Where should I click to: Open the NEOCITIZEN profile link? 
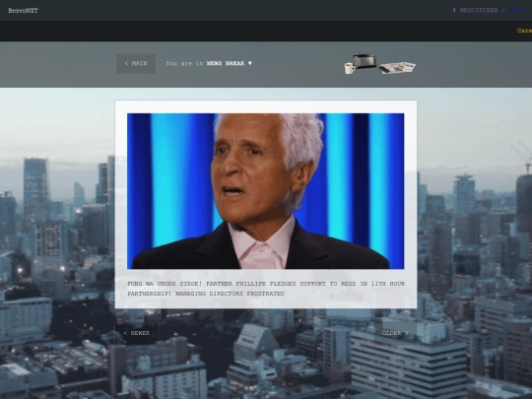(x=479, y=10)
